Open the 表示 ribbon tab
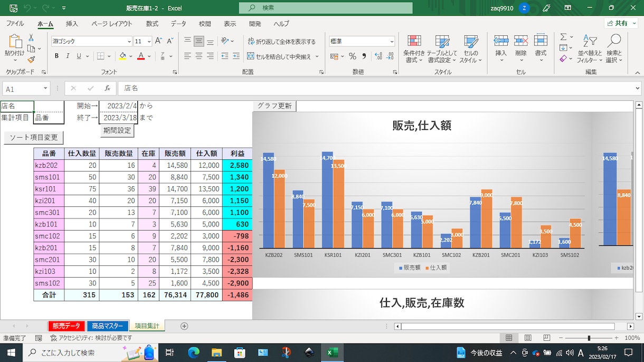The image size is (644, 362). coord(230,24)
